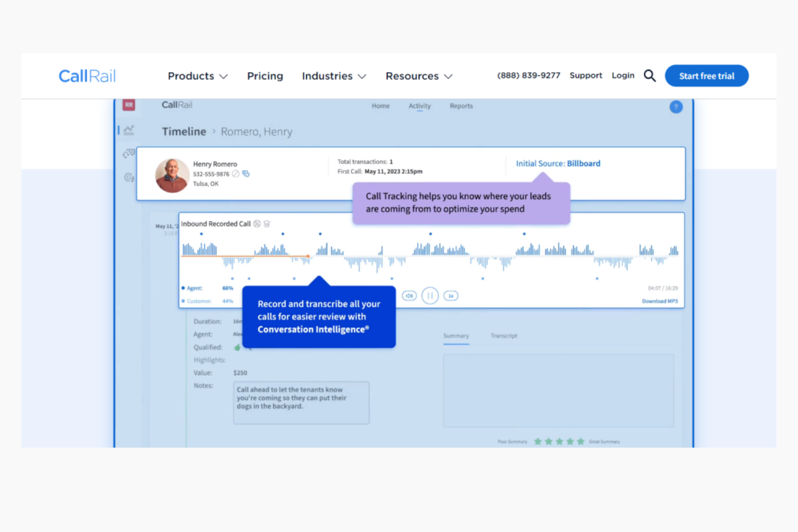Expand the Industries dropdown menu
The image size is (798, 532).
coord(334,76)
